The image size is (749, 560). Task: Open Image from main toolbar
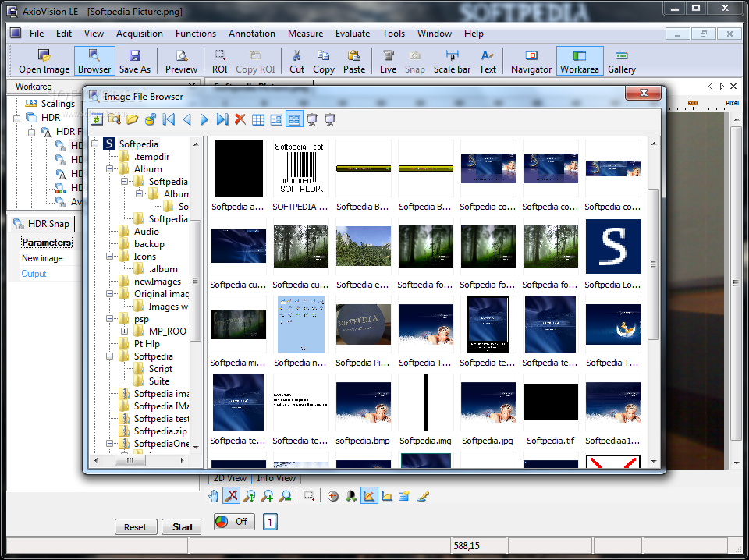(x=44, y=61)
